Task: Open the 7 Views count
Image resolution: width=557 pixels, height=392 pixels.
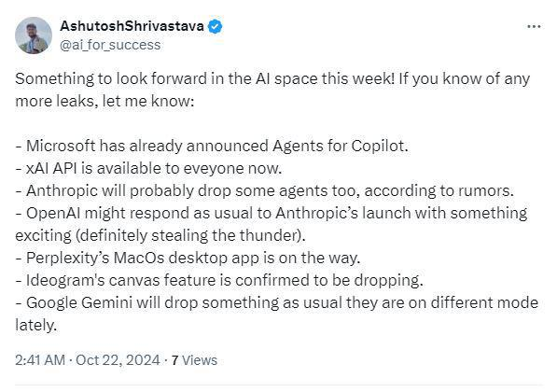Action: (194, 360)
